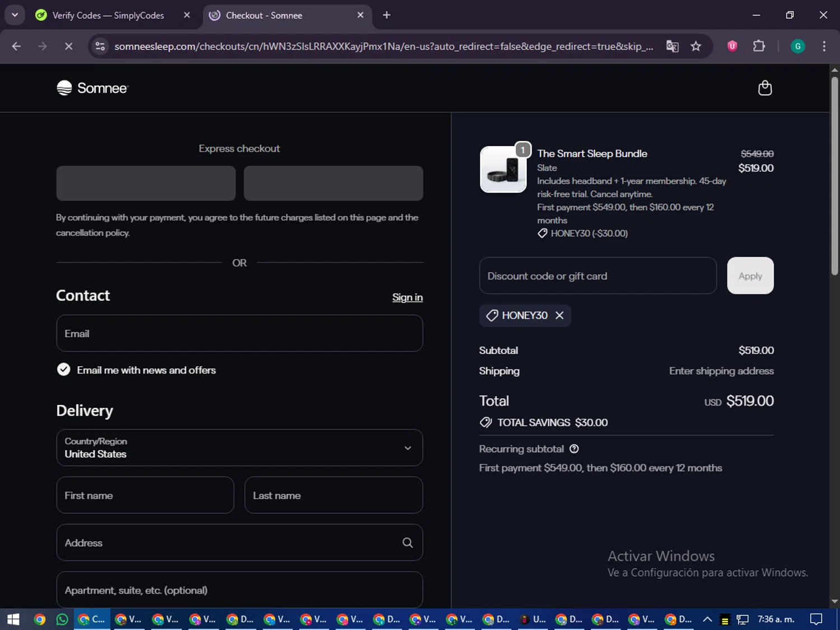Switch to Verify Codes — SimplyCodes tab

pos(110,15)
